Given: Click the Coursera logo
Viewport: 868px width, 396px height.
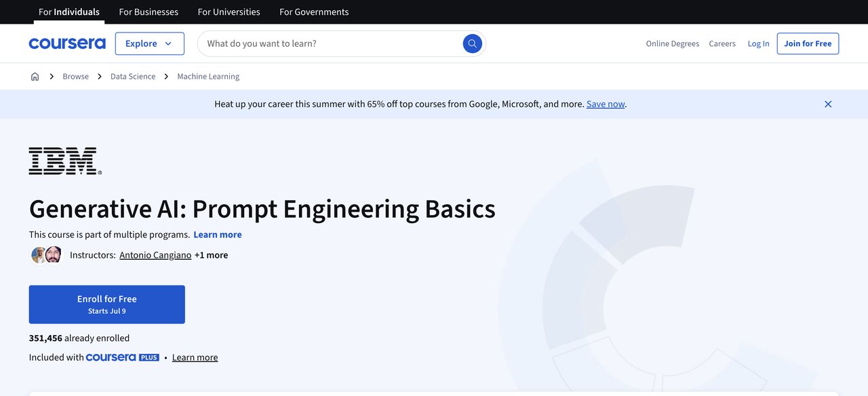Looking at the screenshot, I should tap(66, 43).
